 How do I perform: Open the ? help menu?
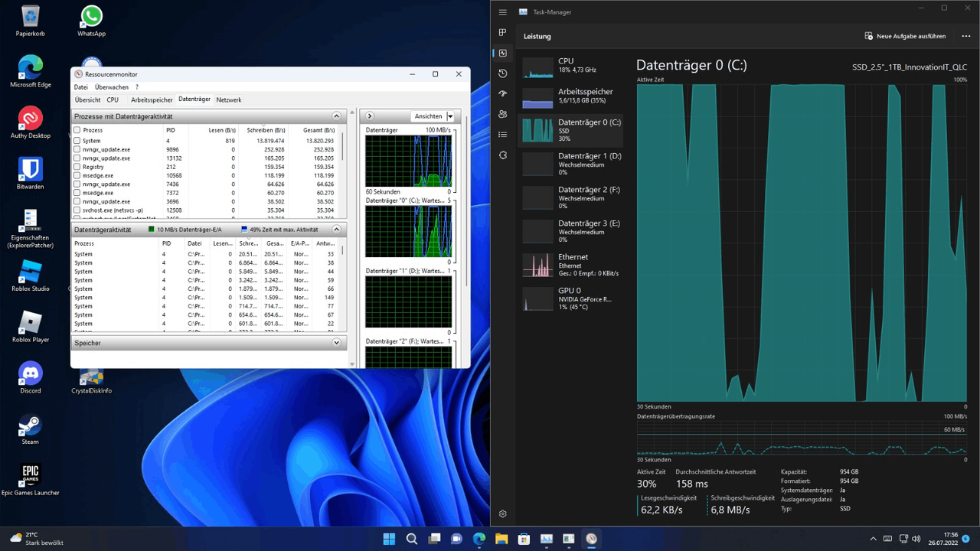click(137, 87)
